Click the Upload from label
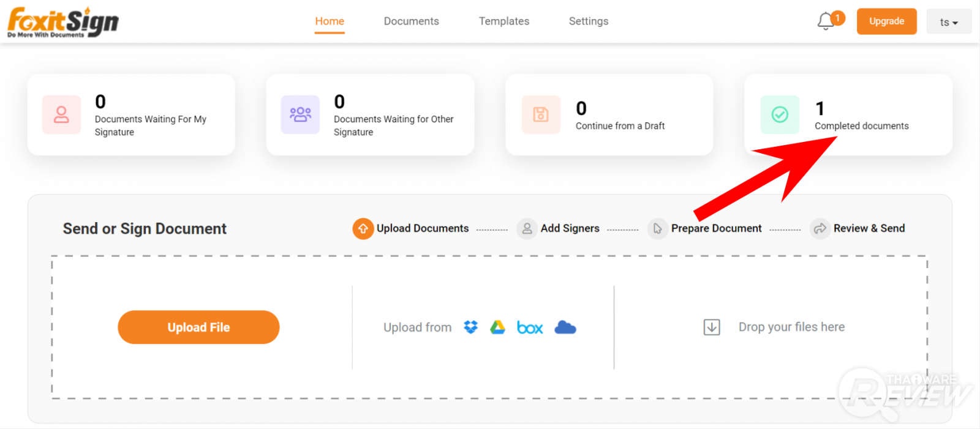The height and width of the screenshot is (429, 980). pyautogui.click(x=417, y=327)
